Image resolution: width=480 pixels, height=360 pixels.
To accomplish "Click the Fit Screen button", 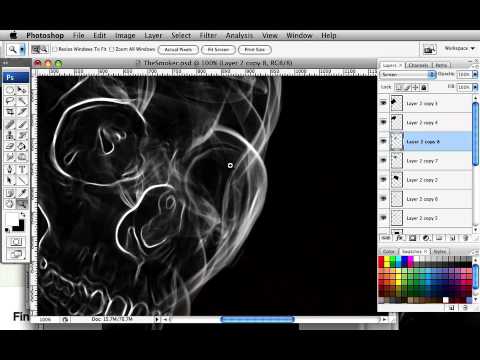I will click(x=218, y=50).
